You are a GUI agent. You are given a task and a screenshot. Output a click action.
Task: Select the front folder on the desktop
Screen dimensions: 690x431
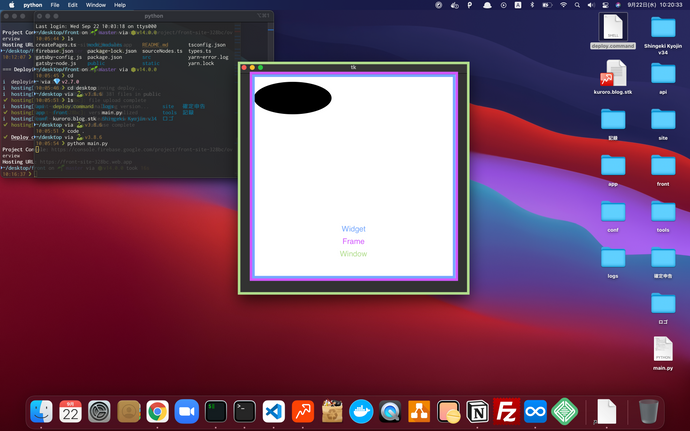click(663, 169)
